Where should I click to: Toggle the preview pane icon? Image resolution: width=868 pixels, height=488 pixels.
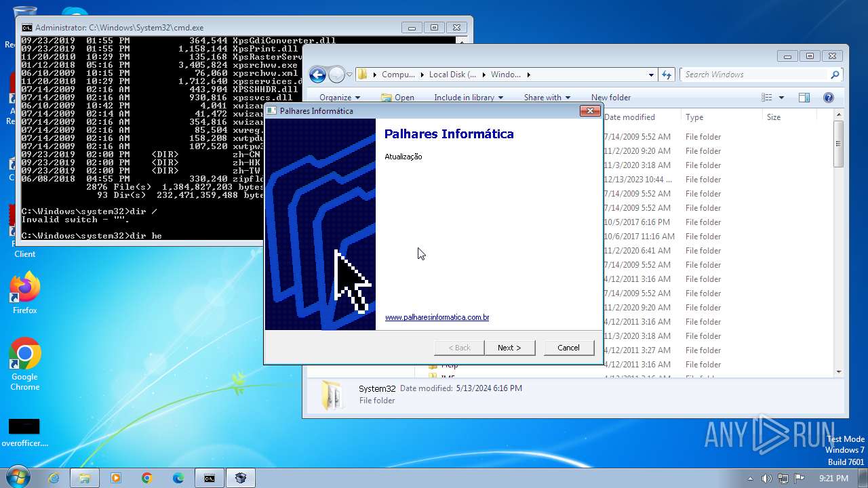804,98
